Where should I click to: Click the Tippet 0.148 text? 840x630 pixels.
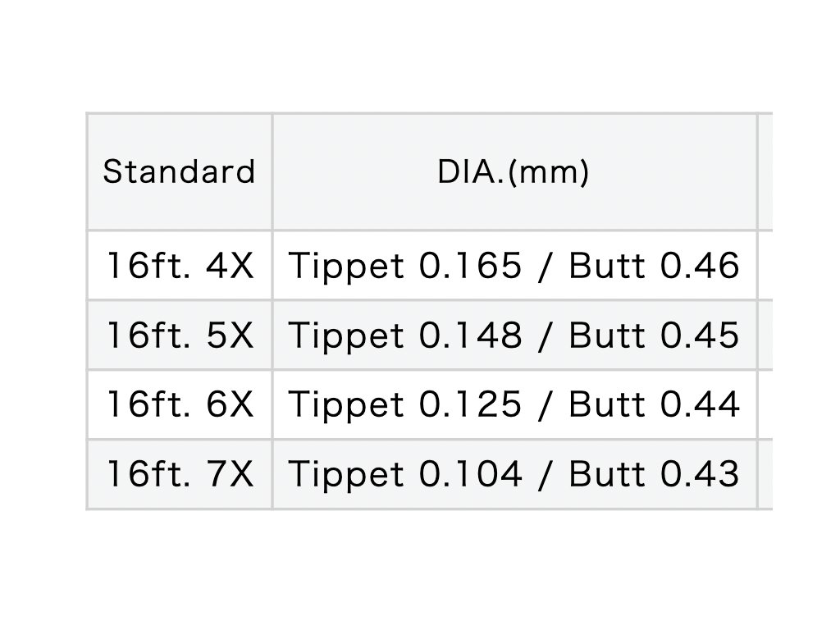coord(405,335)
